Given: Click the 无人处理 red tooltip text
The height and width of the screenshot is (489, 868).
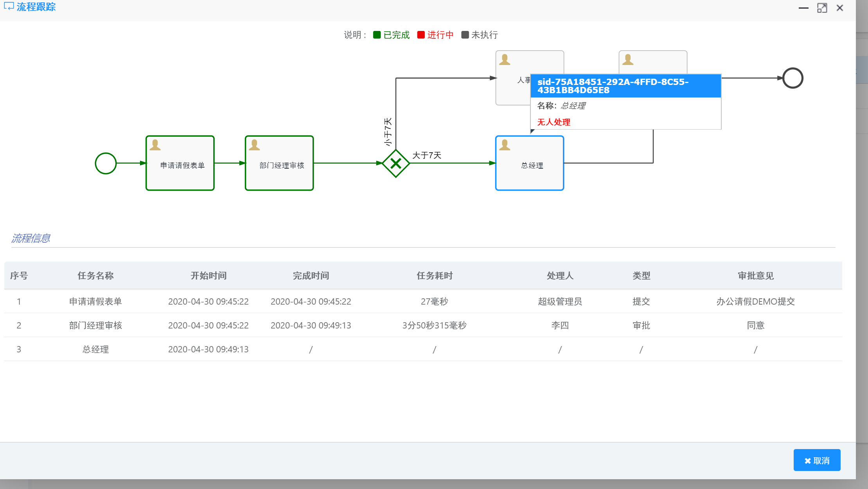Looking at the screenshot, I should coord(554,122).
